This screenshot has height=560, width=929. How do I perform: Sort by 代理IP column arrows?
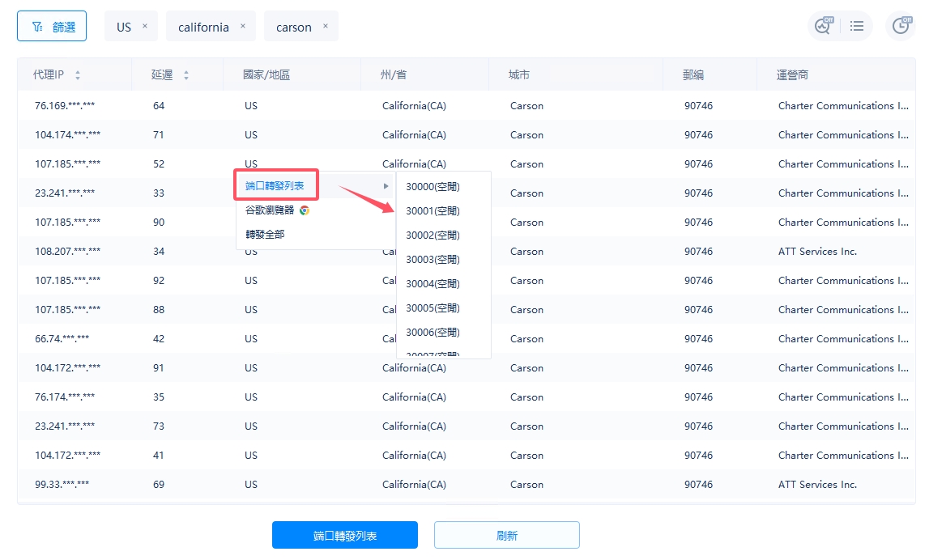point(78,75)
